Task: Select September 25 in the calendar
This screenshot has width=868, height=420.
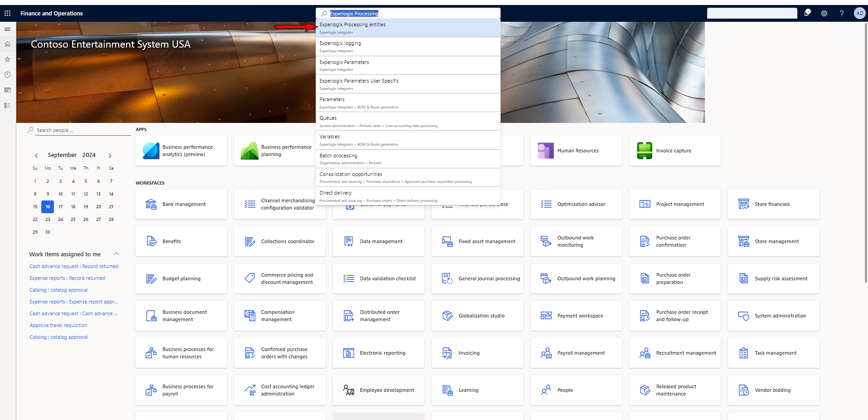Action: [73, 220]
